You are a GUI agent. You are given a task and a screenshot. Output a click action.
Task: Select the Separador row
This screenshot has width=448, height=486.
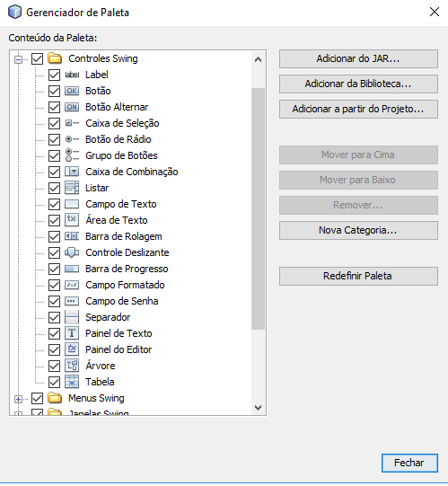[x=108, y=317]
